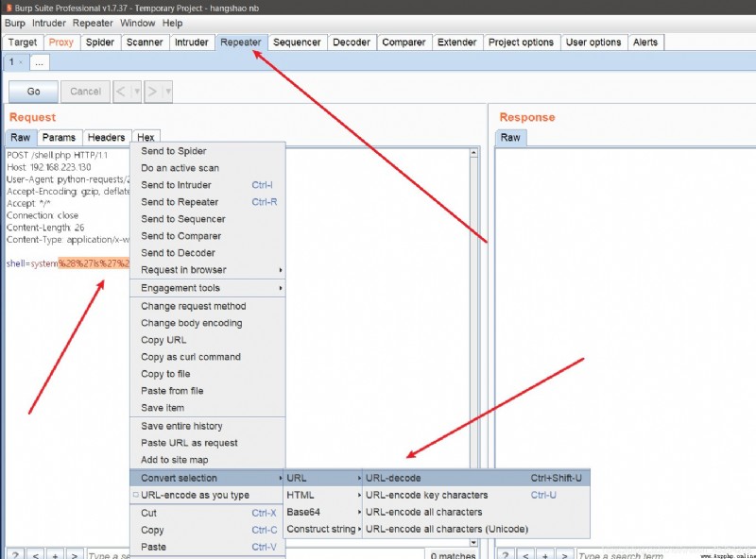
Task: Add a new Repeater tab via ellipsis
Action: (40, 62)
